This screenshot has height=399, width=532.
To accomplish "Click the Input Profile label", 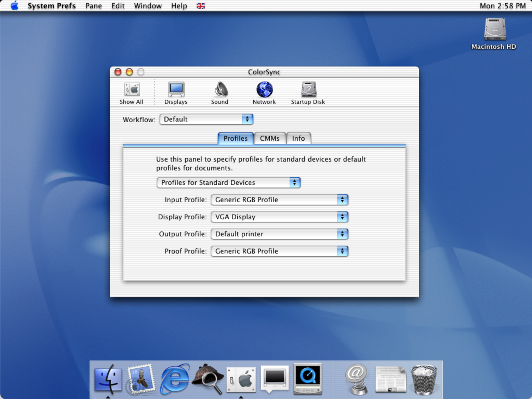I will (186, 200).
